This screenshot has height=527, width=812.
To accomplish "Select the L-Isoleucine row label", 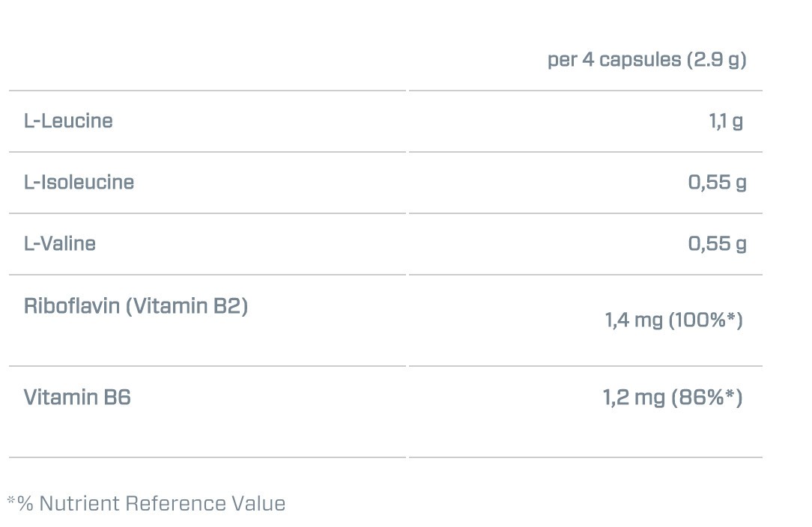I will point(79,183).
